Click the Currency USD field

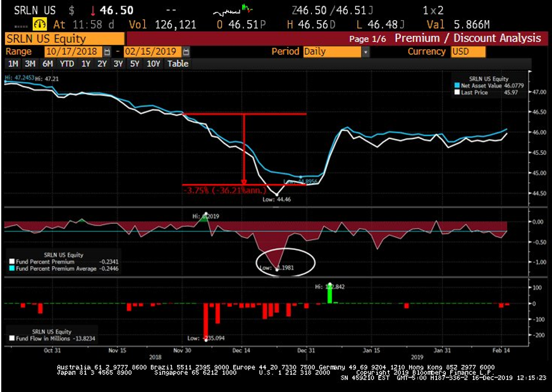click(x=468, y=52)
